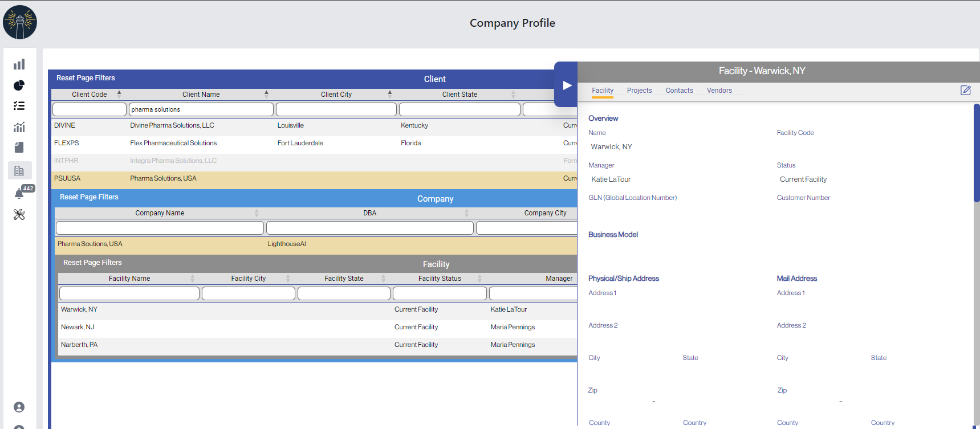Click the document page sidebar icon
The height and width of the screenshot is (429, 980).
pos(19,148)
